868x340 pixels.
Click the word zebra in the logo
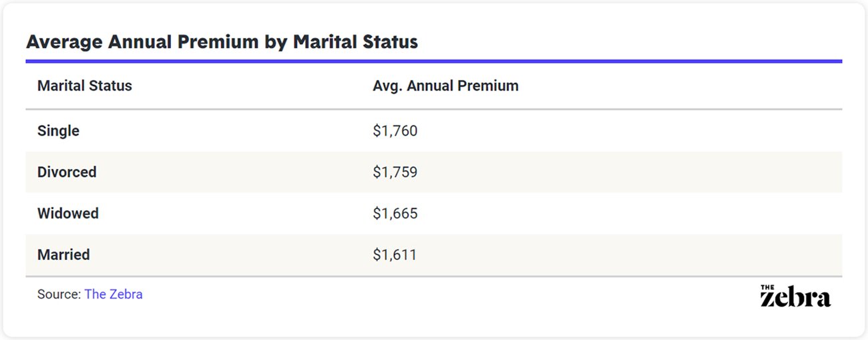[x=795, y=299]
